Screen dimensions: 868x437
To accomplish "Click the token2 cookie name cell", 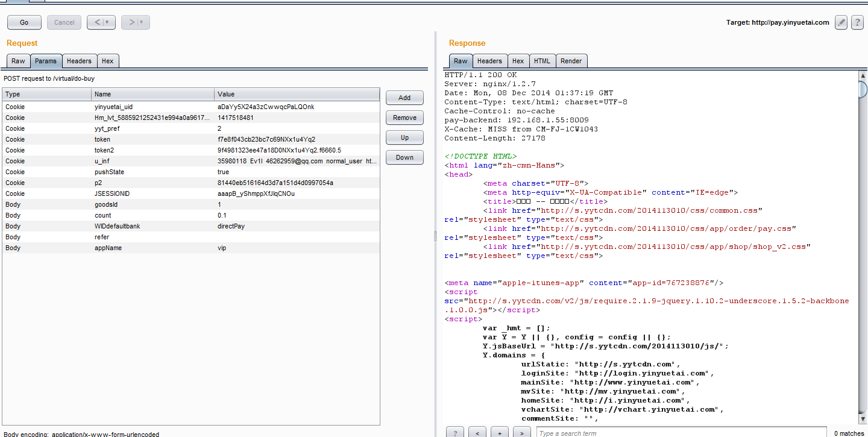I will [154, 150].
